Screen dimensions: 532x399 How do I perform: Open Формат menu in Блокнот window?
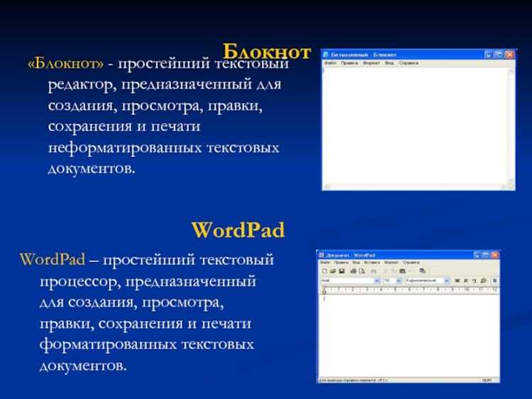(372, 62)
